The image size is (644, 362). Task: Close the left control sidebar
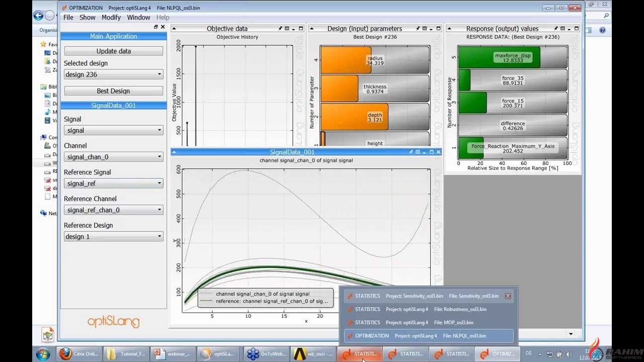tap(163, 27)
